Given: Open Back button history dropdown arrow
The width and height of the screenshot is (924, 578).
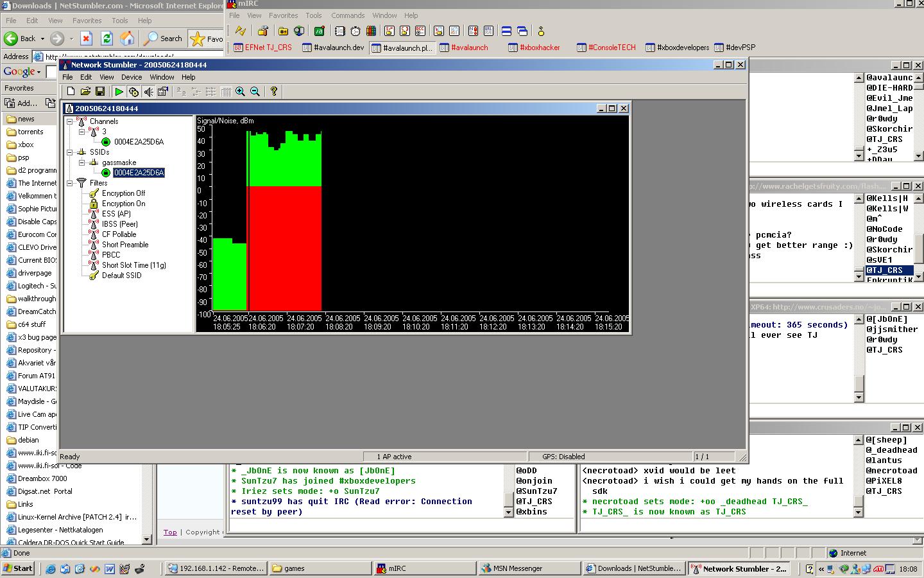Looking at the screenshot, I should coord(42,39).
